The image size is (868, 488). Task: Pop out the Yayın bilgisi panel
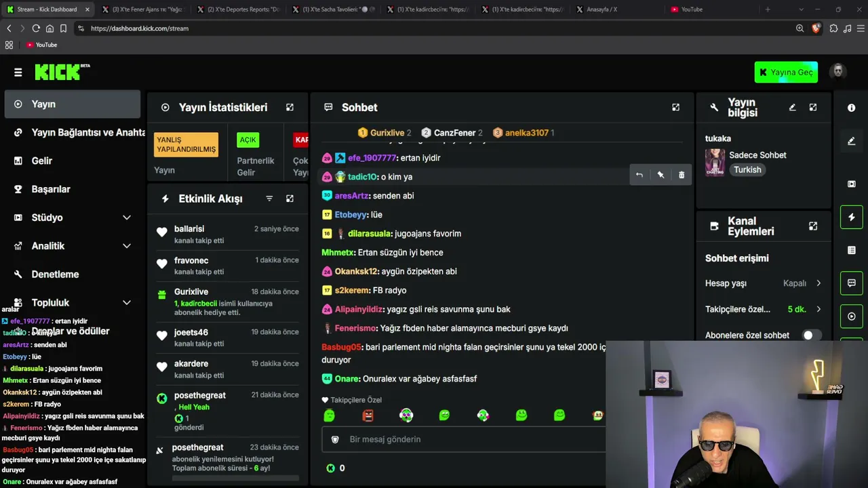(813, 107)
